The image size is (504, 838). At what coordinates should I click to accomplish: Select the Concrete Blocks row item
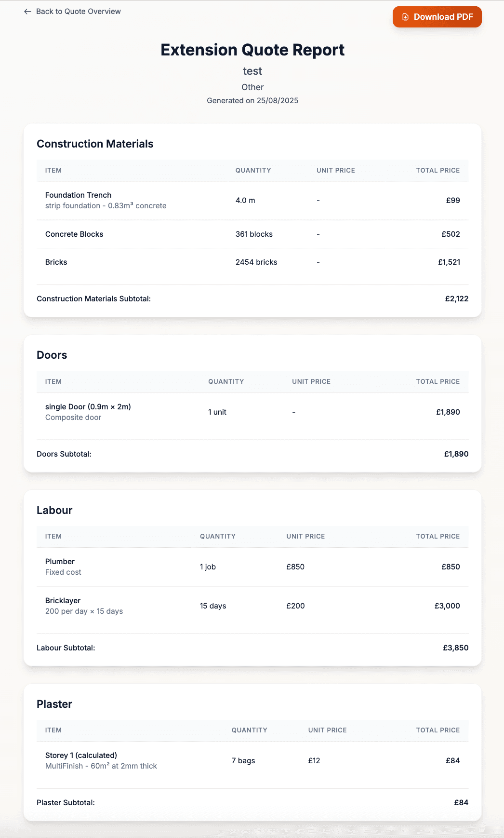coord(74,234)
